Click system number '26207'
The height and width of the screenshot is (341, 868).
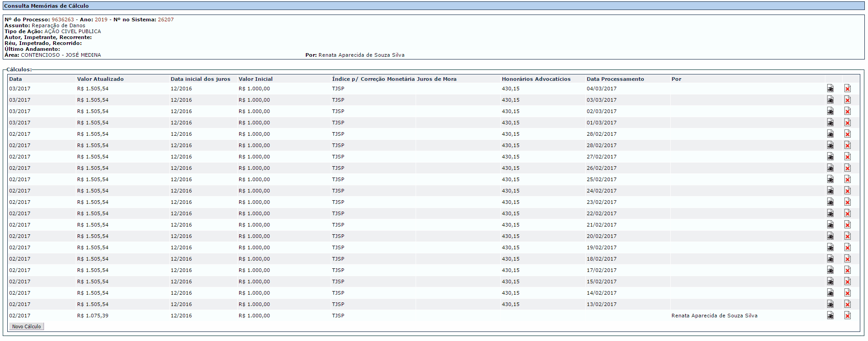pyautogui.click(x=166, y=20)
